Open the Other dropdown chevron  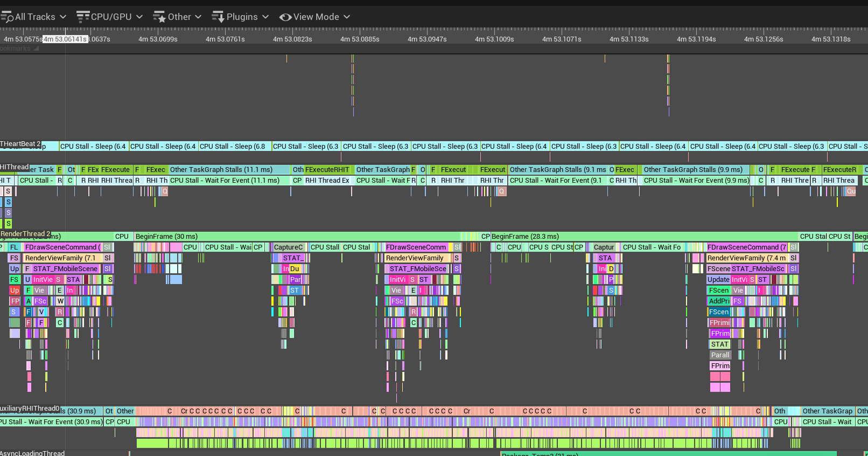coord(198,17)
